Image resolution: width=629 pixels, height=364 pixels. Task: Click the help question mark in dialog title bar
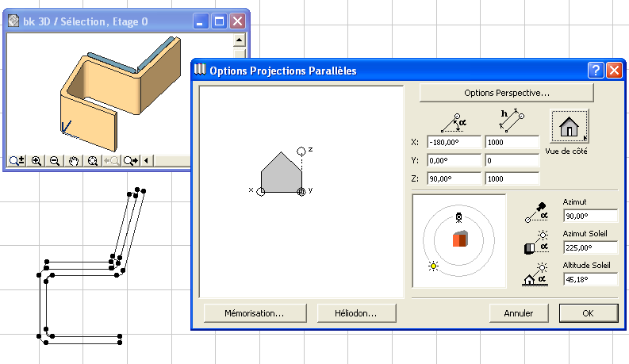[x=596, y=71]
